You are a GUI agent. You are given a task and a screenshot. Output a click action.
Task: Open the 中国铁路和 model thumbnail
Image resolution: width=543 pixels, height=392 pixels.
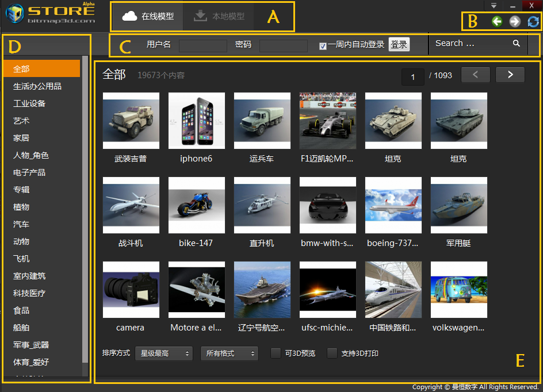pyautogui.click(x=393, y=290)
